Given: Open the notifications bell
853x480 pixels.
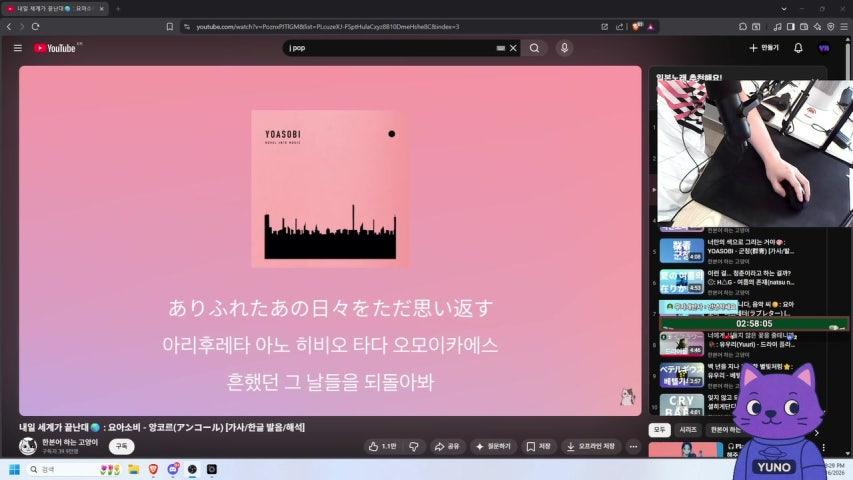Looking at the screenshot, I should tap(798, 48).
